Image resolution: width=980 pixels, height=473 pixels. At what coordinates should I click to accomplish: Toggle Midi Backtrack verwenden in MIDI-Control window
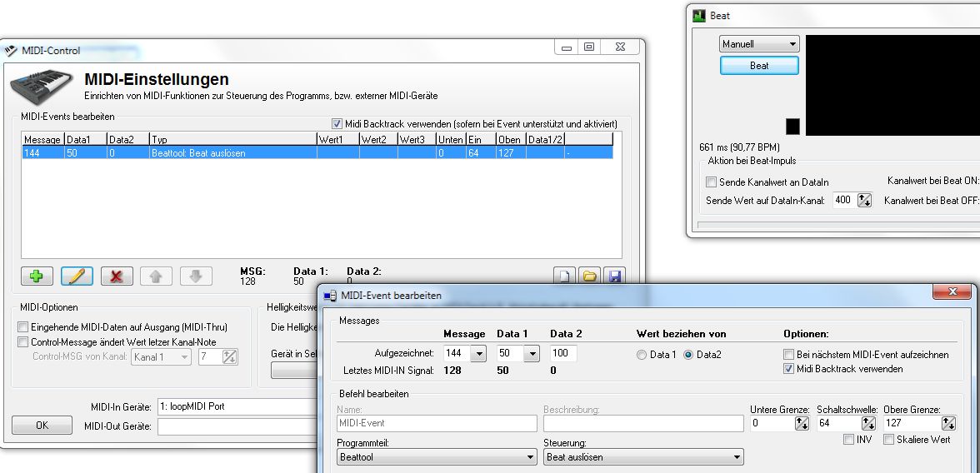pos(337,123)
